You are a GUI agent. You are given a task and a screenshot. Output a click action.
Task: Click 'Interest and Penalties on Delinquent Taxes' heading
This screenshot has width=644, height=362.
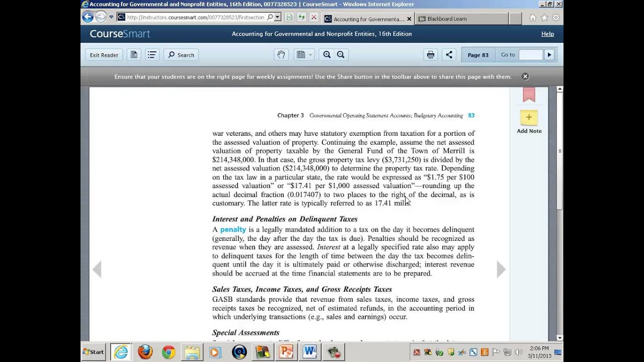pos(285,219)
